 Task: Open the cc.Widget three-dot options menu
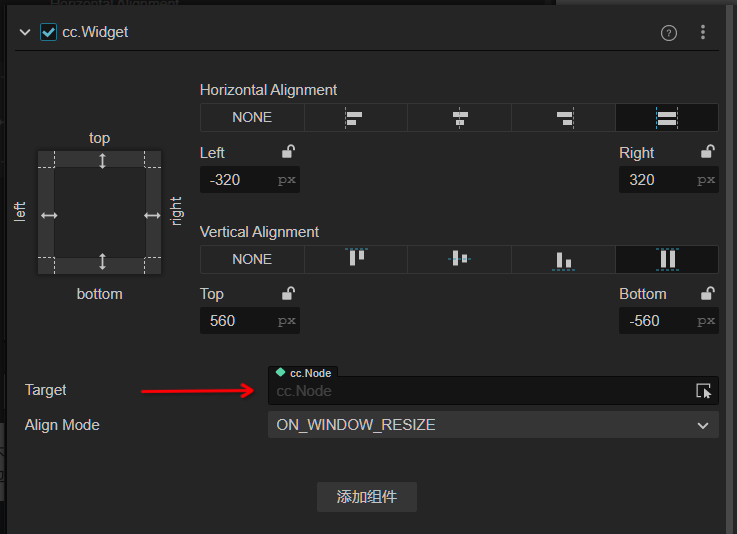coord(703,33)
